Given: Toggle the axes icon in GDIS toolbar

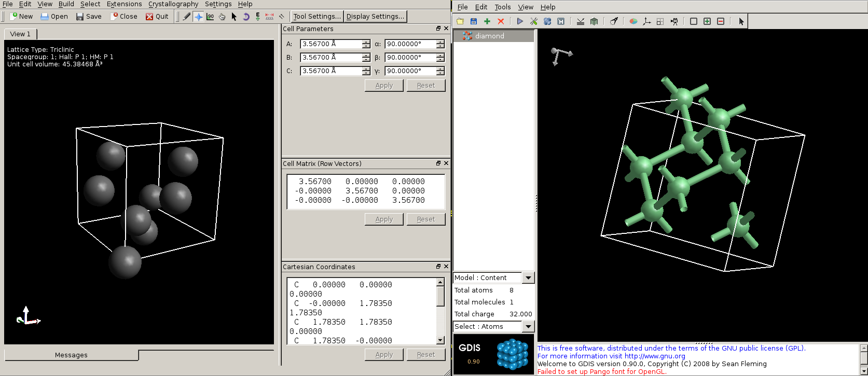Looking at the screenshot, I should pos(647,21).
